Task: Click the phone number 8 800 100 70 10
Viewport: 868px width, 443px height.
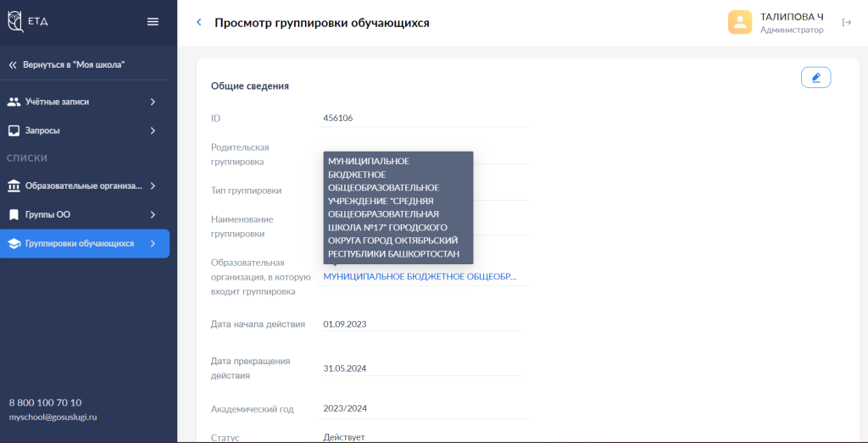Action: [x=46, y=402]
